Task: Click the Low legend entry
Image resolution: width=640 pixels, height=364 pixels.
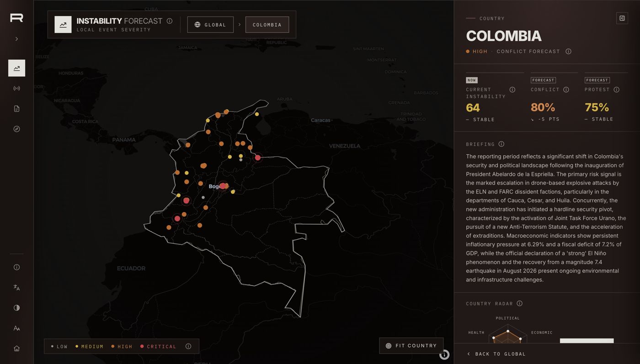Action: 59,347
